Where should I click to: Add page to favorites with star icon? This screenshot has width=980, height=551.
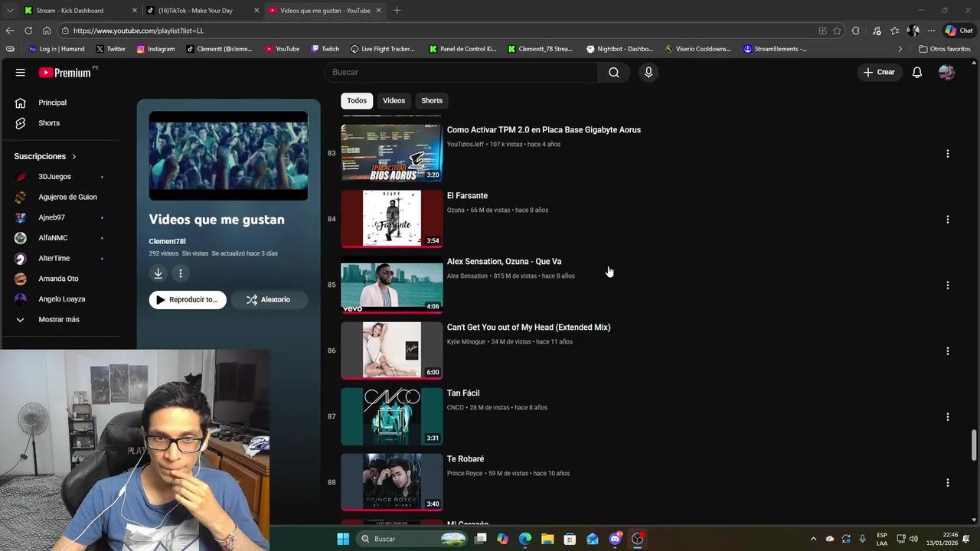pyautogui.click(x=837, y=31)
